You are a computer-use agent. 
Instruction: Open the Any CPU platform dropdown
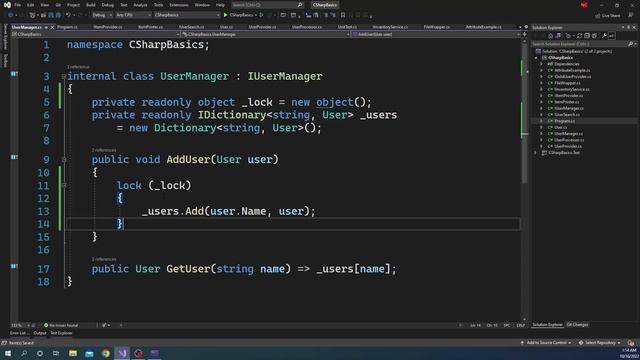pos(133,15)
